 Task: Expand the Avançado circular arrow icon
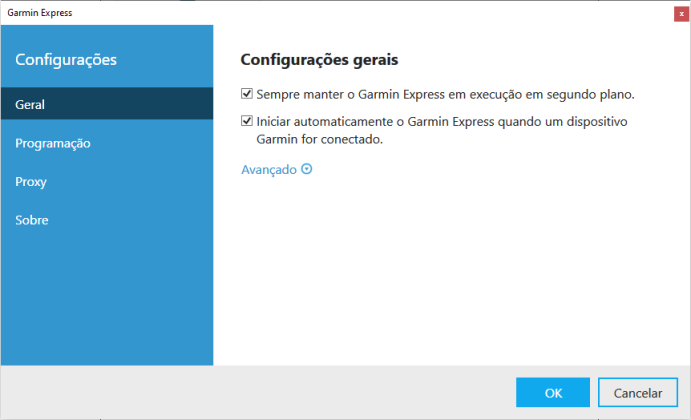[307, 169]
